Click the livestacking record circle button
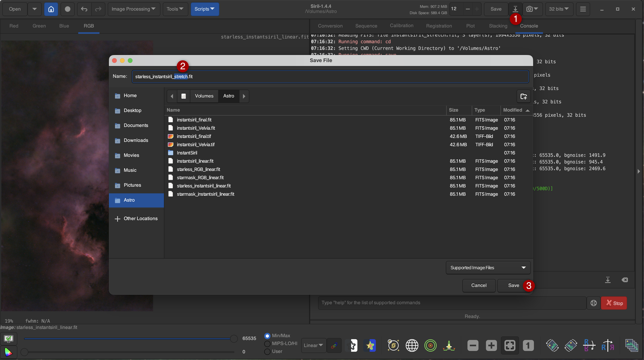This screenshot has width=644, height=360. point(67,9)
